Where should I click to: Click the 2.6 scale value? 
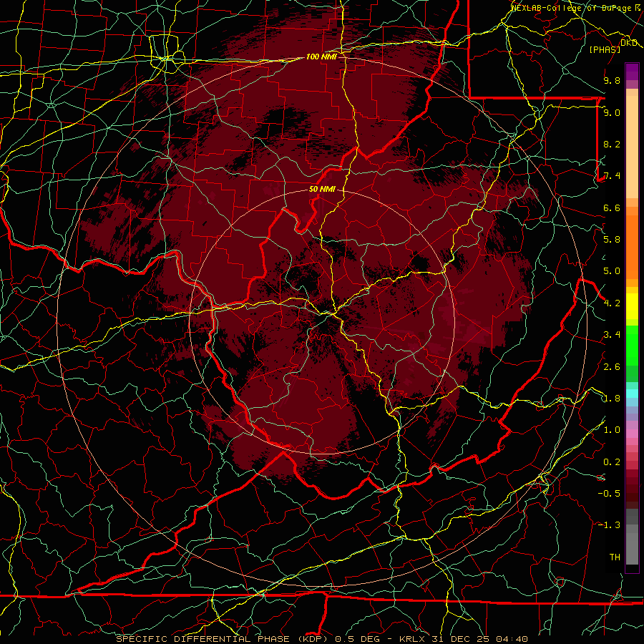point(612,367)
